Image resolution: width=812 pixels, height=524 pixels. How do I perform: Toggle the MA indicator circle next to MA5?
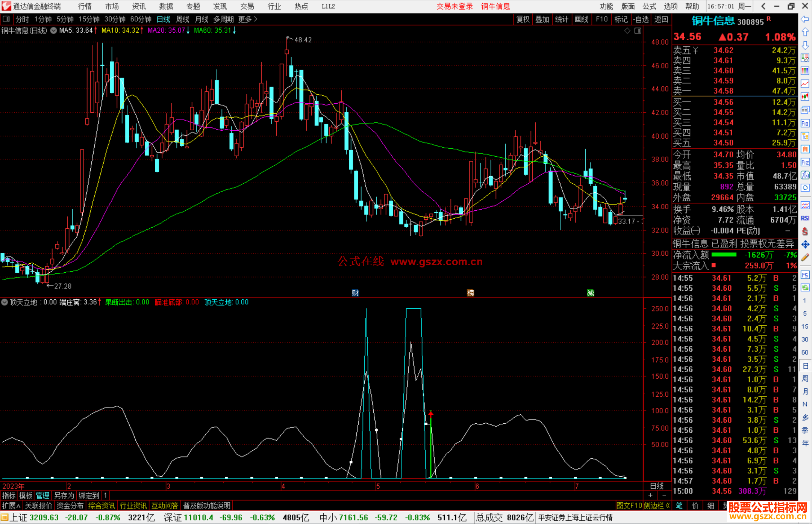[54, 30]
